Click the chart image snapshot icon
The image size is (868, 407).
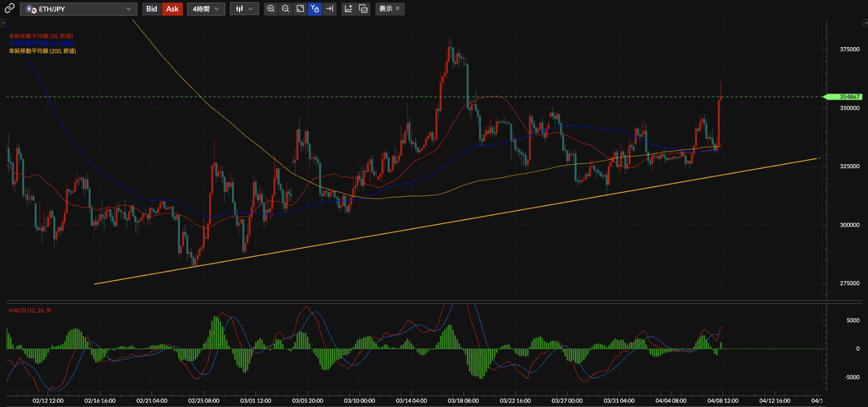pyautogui.click(x=364, y=9)
